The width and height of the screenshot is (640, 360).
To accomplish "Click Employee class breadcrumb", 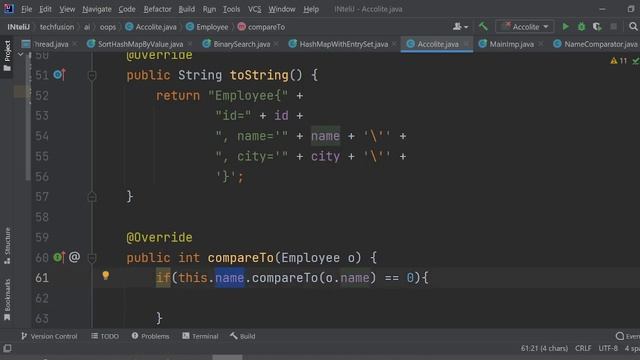I will (207, 27).
